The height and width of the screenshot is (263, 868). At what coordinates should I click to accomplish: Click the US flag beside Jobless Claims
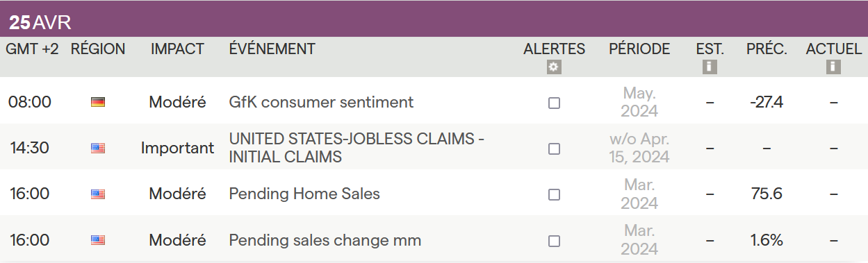click(98, 148)
